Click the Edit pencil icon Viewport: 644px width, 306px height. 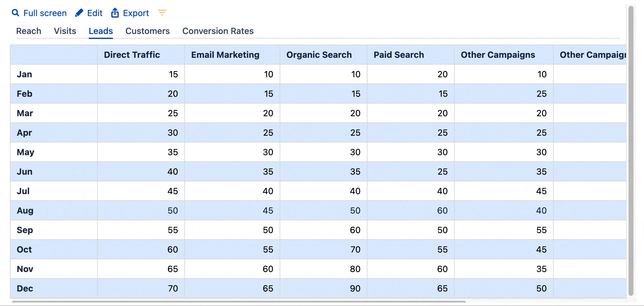pyautogui.click(x=79, y=13)
